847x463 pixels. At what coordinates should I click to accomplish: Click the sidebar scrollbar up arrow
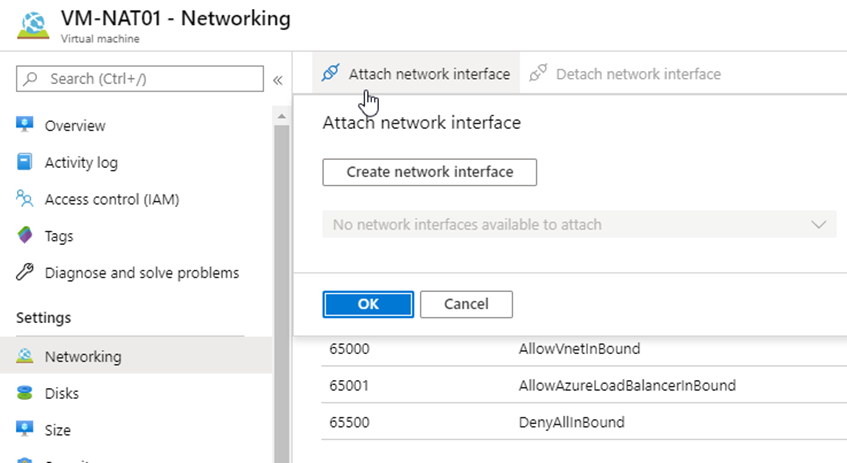point(281,116)
